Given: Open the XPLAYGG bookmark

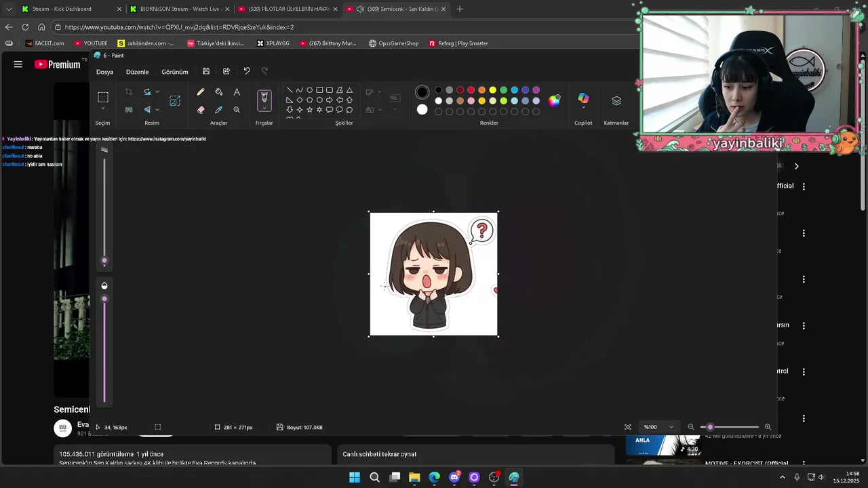Looking at the screenshot, I should tap(273, 43).
